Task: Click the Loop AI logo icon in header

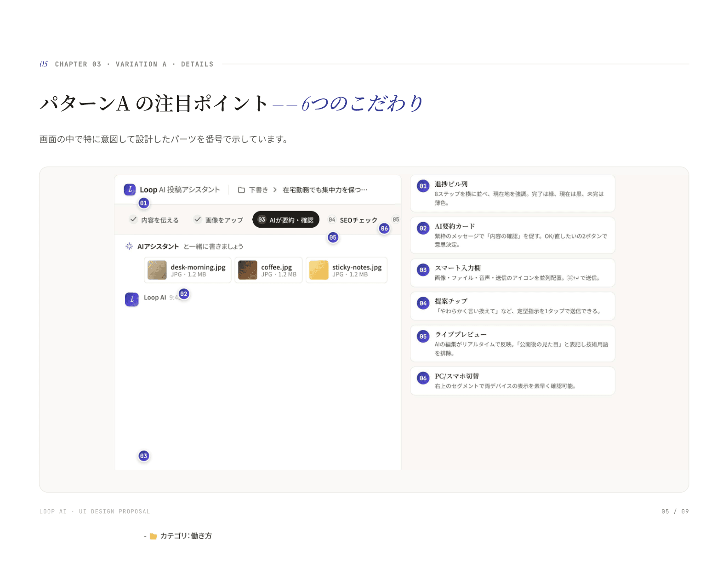Action: [130, 190]
